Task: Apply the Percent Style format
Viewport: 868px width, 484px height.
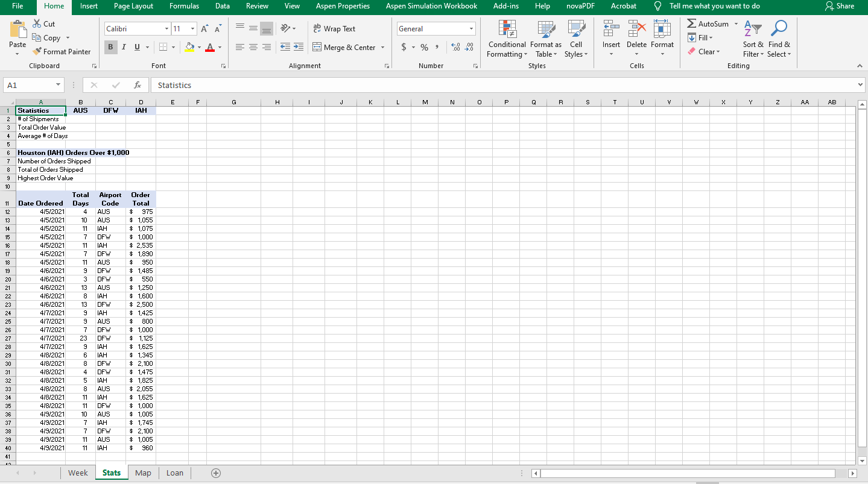Action: click(423, 46)
